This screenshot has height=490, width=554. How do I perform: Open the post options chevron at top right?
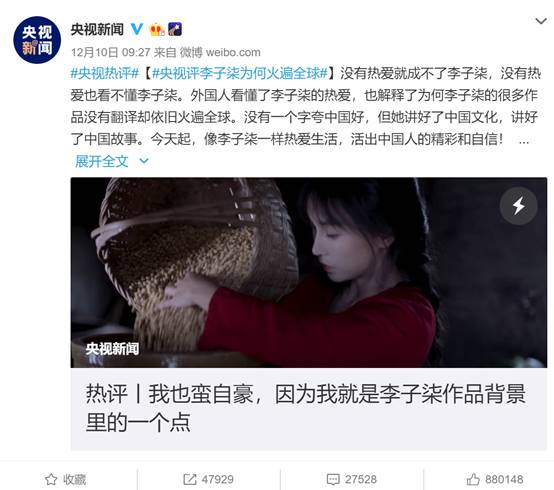pos(541,21)
